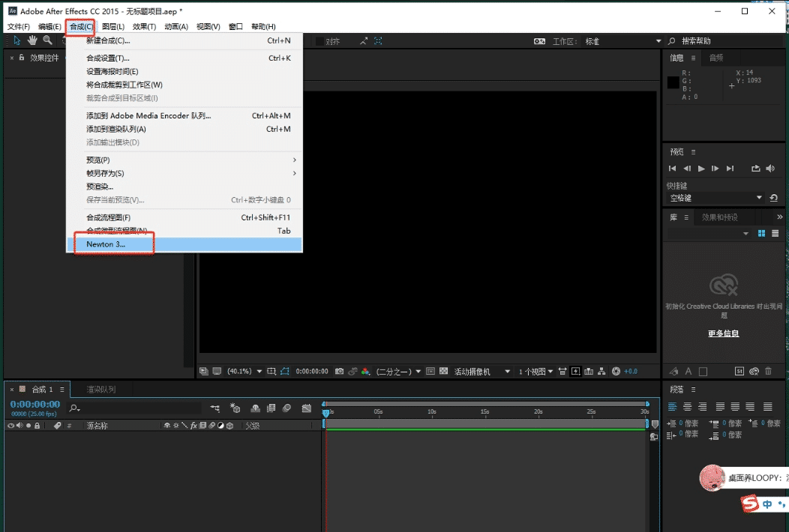Toggle transparency grid in the viewer

(x=443, y=371)
